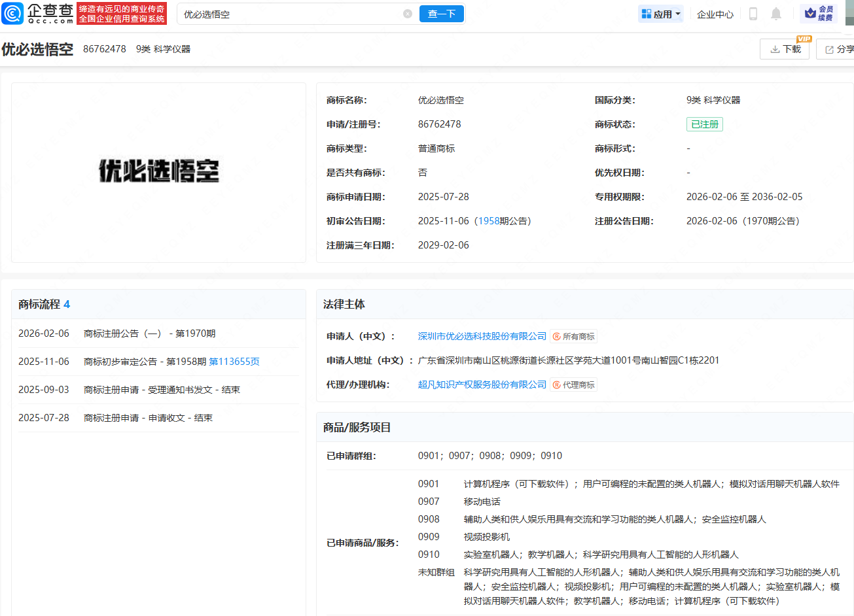The width and height of the screenshot is (854, 616).
Task: Click the 分享 share button
Action: pos(838,49)
